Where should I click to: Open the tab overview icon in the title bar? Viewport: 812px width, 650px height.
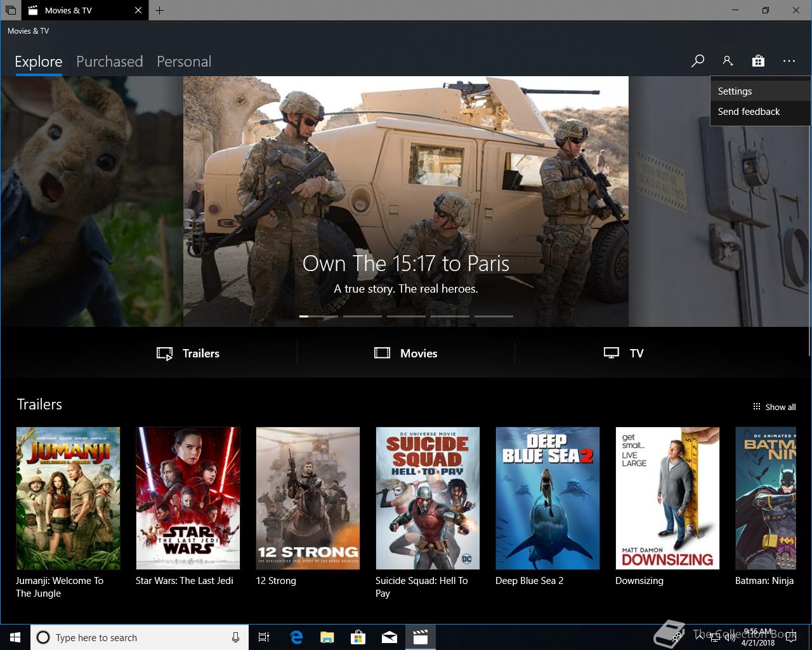pyautogui.click(x=10, y=10)
